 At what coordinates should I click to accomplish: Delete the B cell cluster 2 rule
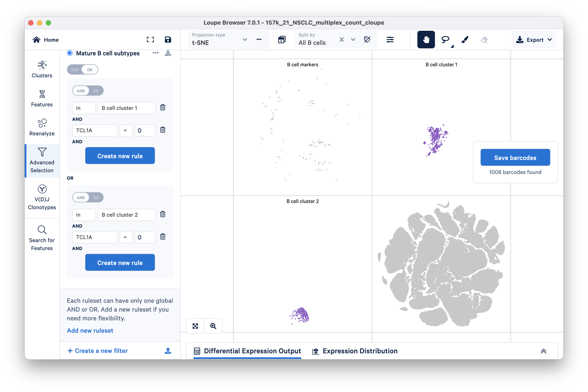coord(163,214)
